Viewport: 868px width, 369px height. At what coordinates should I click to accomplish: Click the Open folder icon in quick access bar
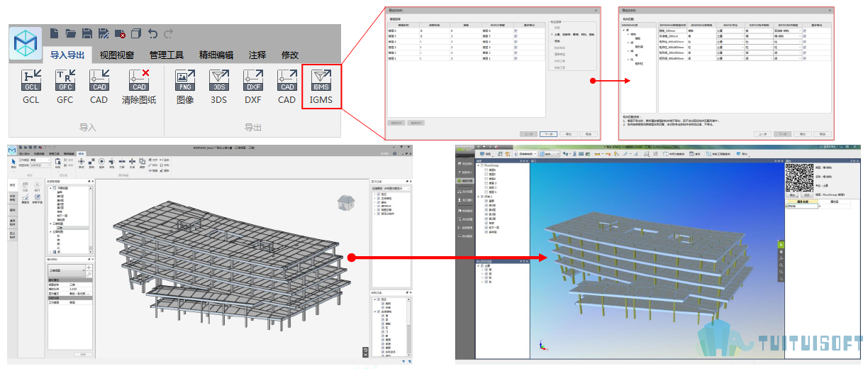pyautogui.click(x=71, y=33)
